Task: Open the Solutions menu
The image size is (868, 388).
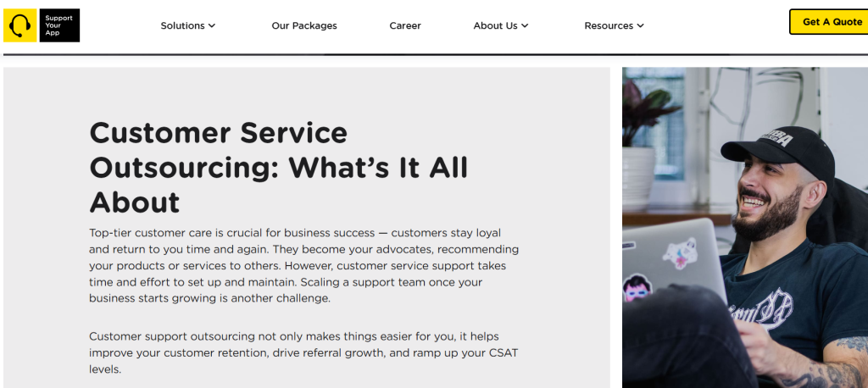Action: tap(182, 25)
